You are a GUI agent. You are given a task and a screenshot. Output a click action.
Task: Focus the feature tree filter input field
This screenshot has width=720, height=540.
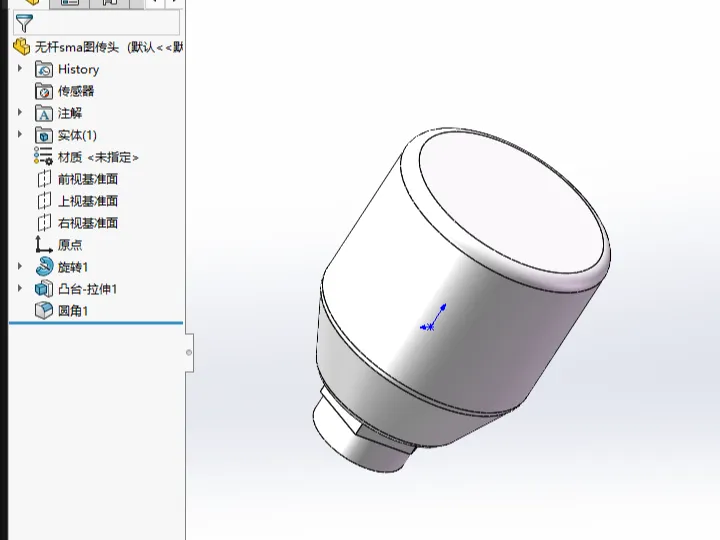[x=96, y=22]
